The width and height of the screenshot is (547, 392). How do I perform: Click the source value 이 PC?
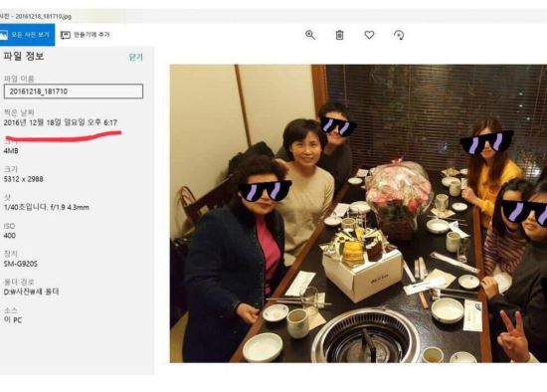(13, 319)
